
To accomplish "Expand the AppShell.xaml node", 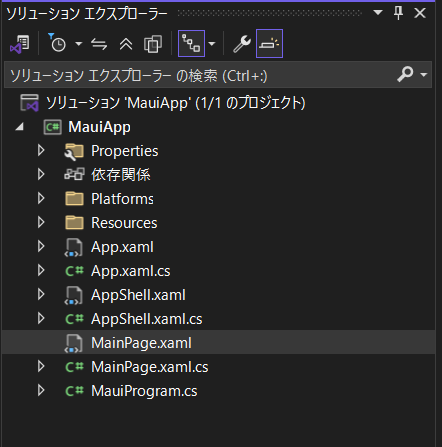I will (x=41, y=295).
